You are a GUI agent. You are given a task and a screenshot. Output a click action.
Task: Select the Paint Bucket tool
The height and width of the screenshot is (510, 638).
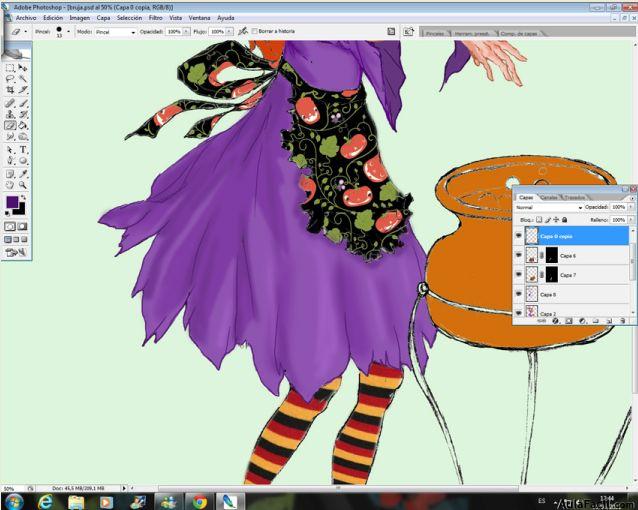[23, 125]
